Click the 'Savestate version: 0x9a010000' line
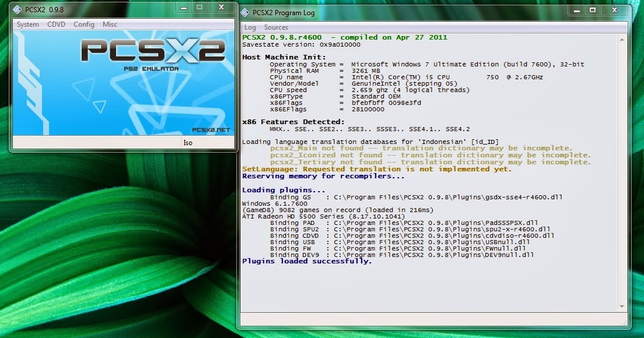Screen dimensions: 644x338 [301, 45]
